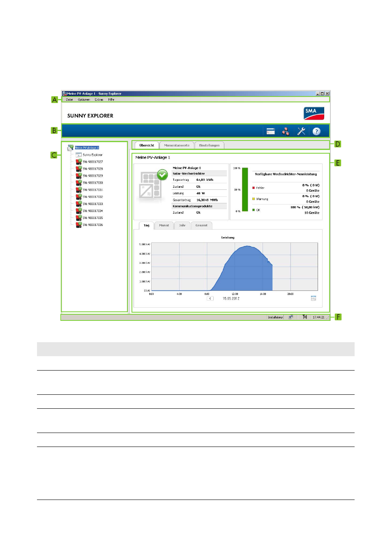
Task: Open the wrench tools toolbar icon
Action: (301, 131)
